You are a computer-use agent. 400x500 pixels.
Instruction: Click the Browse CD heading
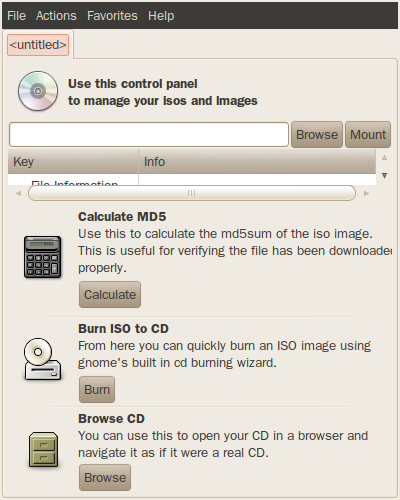coord(111,419)
